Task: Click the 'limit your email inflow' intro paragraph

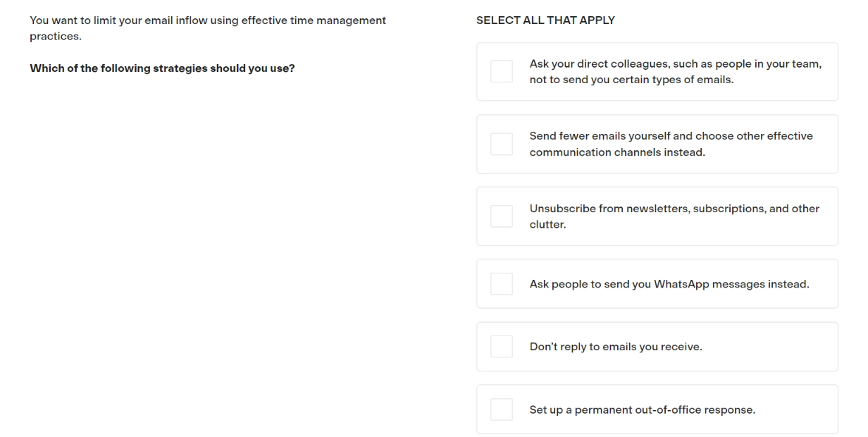Action: (x=208, y=28)
